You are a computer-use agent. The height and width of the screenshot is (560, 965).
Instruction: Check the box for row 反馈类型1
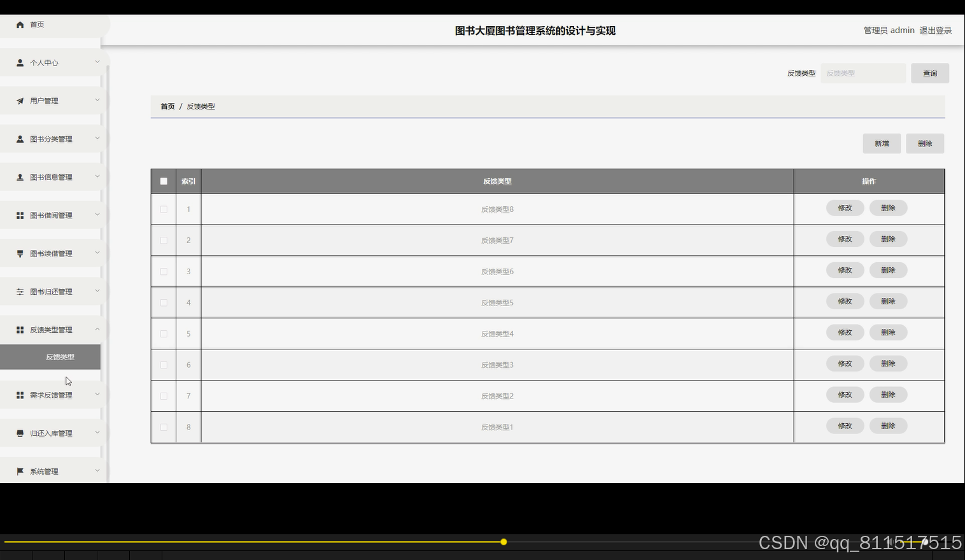(x=164, y=428)
